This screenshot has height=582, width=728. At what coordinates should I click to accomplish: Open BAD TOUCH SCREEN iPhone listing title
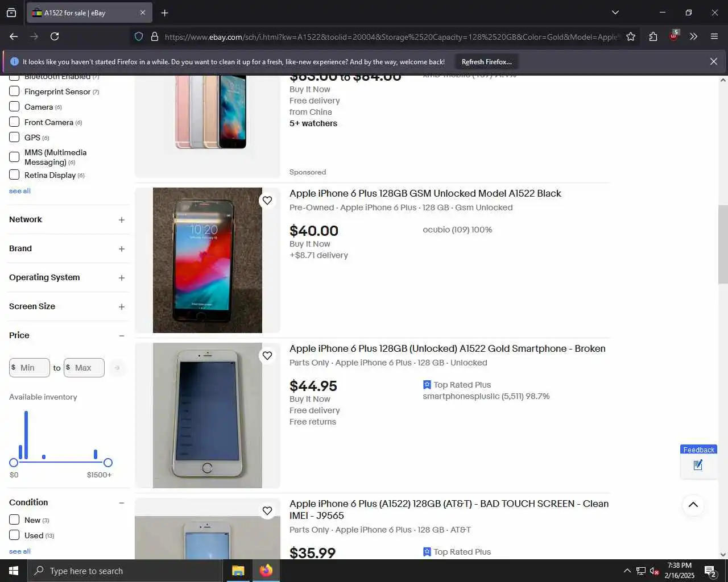point(449,509)
